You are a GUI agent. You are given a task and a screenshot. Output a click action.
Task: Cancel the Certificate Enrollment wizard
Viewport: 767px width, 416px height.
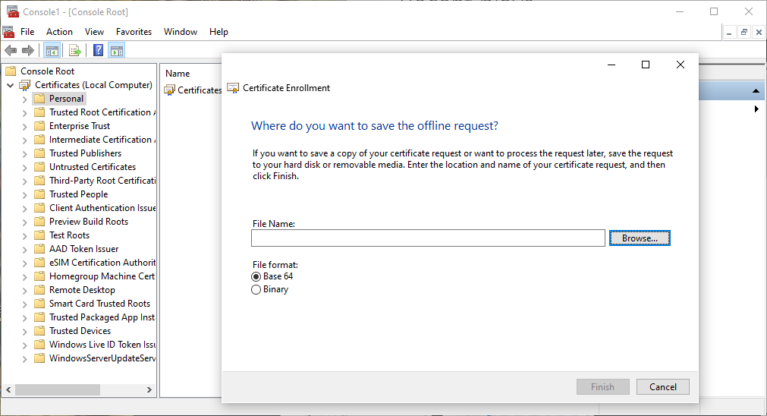pos(662,386)
